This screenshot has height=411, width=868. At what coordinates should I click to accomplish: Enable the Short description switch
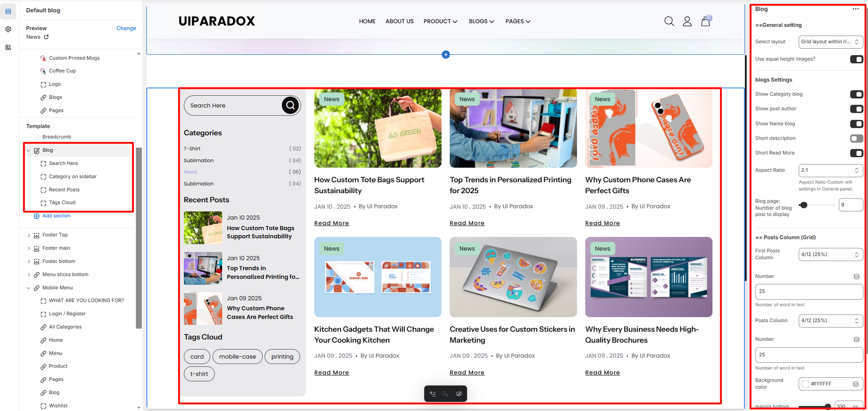857,139
